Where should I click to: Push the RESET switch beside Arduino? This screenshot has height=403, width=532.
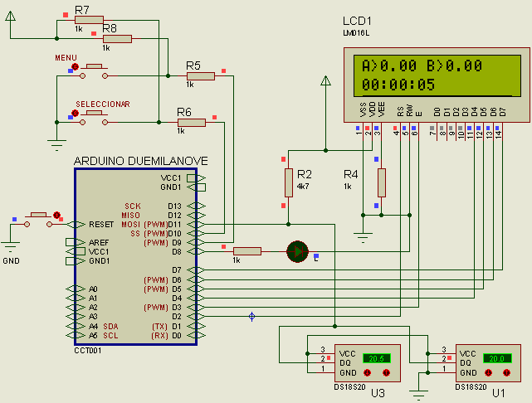point(38,215)
